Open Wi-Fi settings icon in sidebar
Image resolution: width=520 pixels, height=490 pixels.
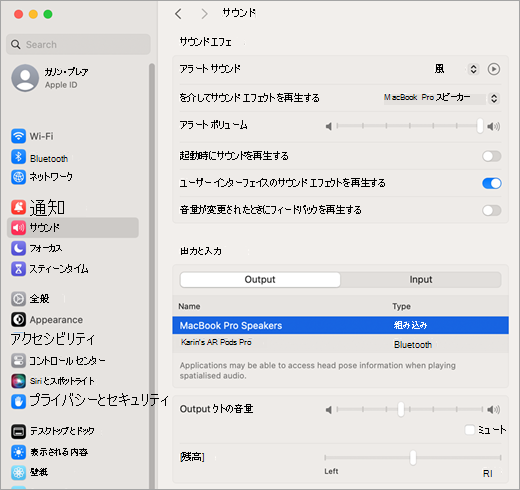click(x=18, y=136)
